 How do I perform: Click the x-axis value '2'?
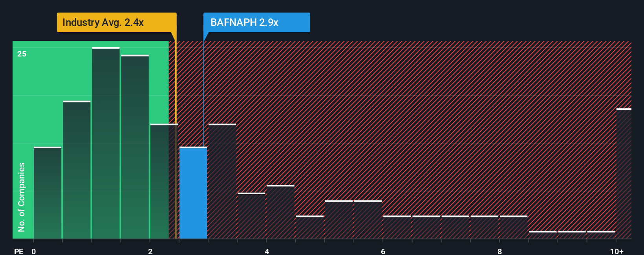(150, 251)
